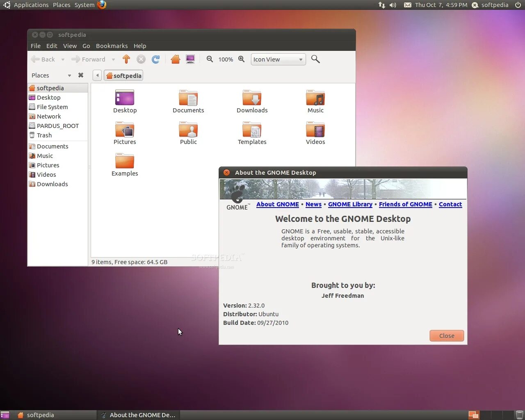The height and width of the screenshot is (420, 525).
Task: Select PARDUS_ROOT in Places sidebar
Action: [58, 126]
